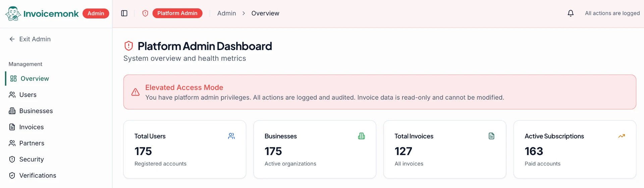Click the Invoicemonk brand name
Viewport: 644px width, 188px height.
pyautogui.click(x=51, y=13)
